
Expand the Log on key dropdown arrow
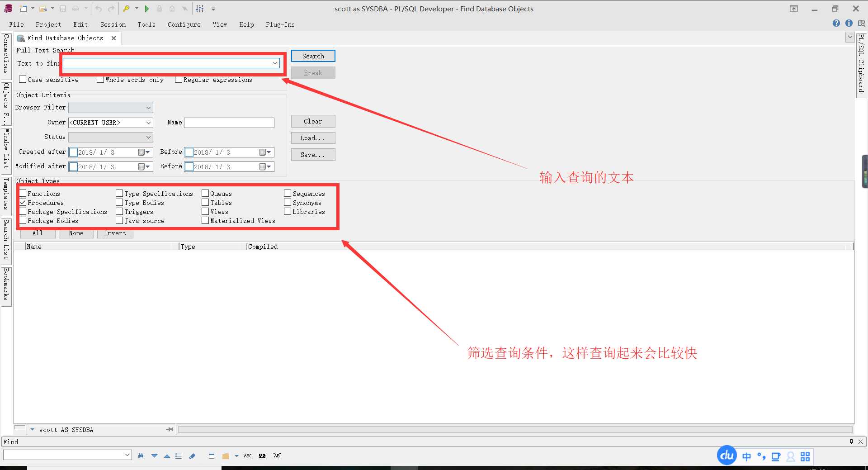[137, 9]
